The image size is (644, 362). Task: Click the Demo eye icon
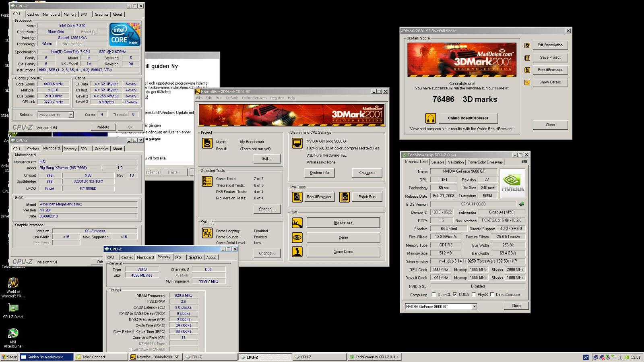click(297, 237)
